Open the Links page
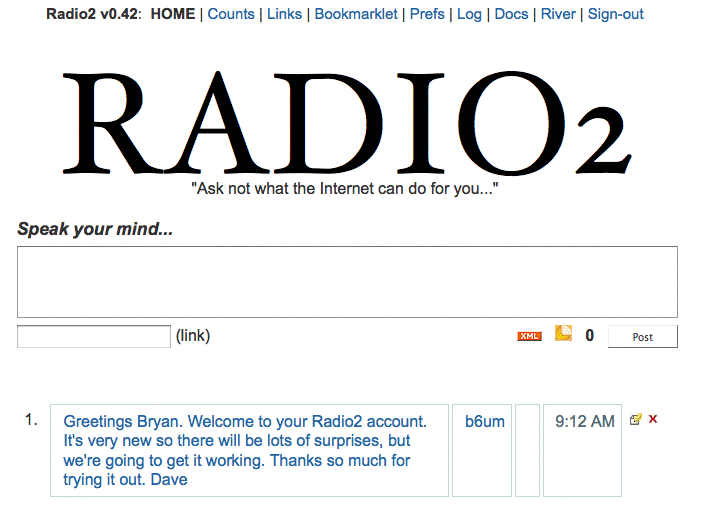Viewport: 711px width, 526px height. pyautogui.click(x=284, y=14)
